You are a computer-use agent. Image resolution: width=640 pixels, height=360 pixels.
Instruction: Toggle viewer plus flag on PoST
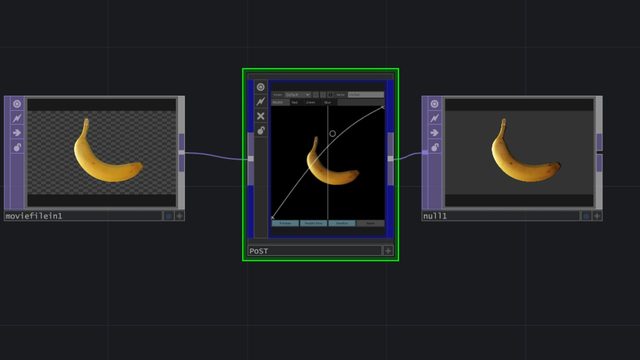point(388,251)
